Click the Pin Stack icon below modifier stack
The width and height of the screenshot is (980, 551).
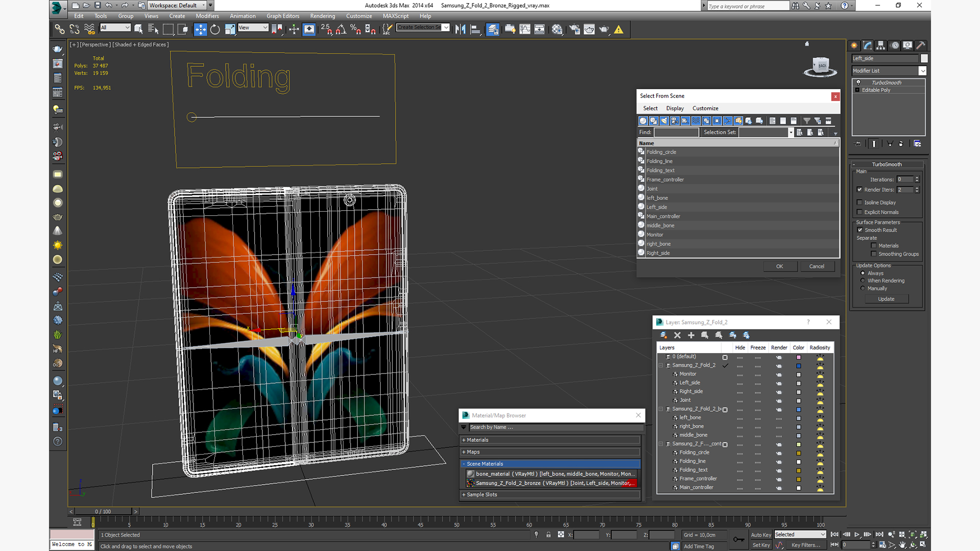(858, 144)
